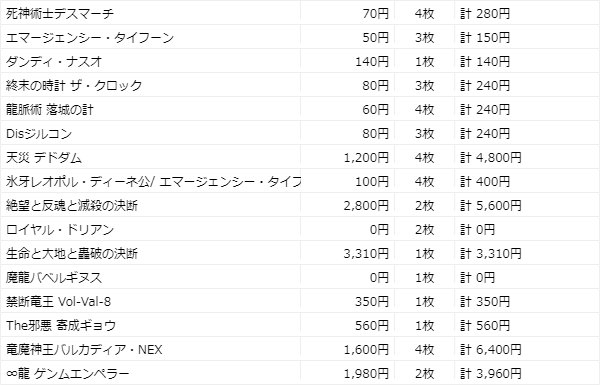Select The邪悪 寄成ギョウ card name
Screen dimensions: 600x385
tap(61, 326)
